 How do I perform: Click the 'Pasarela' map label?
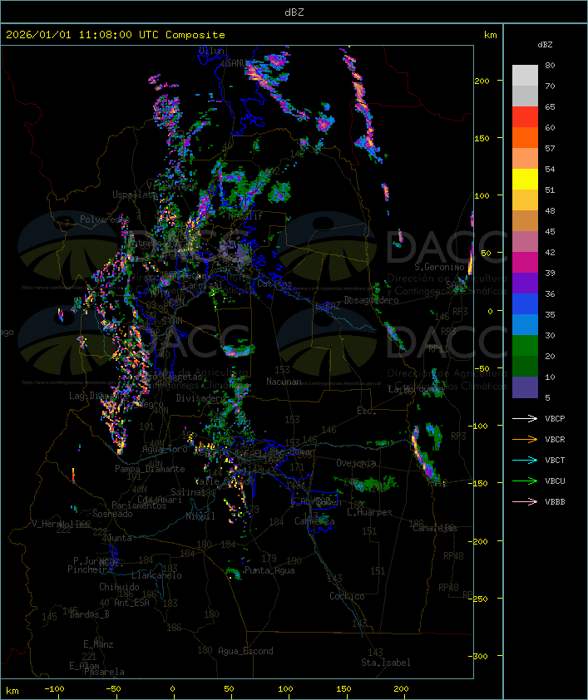(x=104, y=672)
